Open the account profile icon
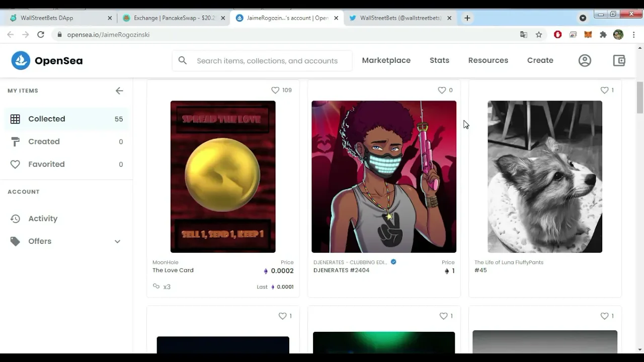 585,60
